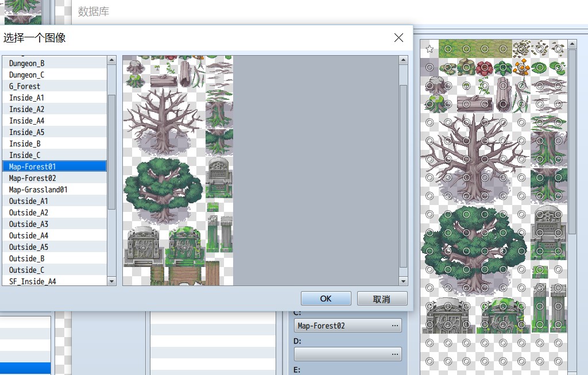This screenshot has width=588, height=375.
Task: Confirm selection with the OK button
Action: [326, 299]
